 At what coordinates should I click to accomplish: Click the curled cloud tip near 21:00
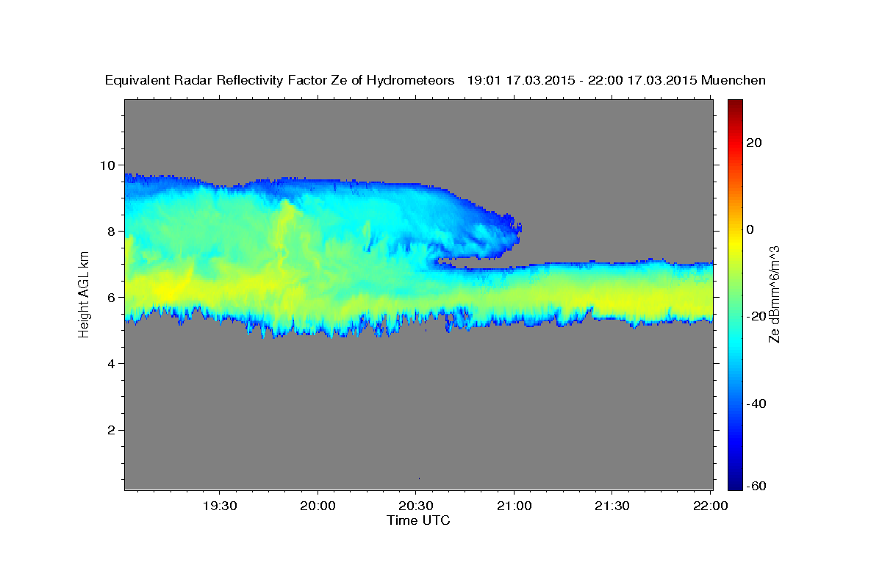point(514,225)
